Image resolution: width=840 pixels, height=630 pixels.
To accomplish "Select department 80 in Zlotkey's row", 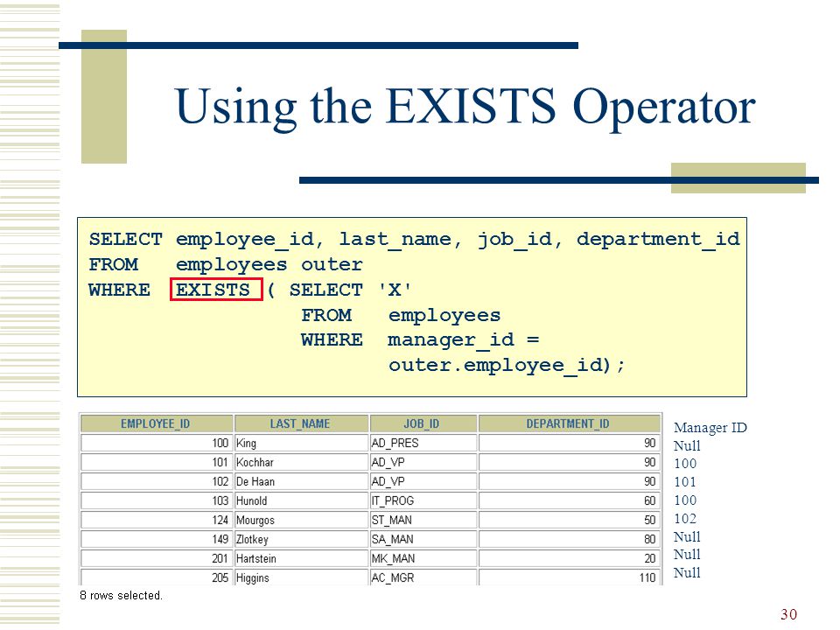I will pos(570,540).
